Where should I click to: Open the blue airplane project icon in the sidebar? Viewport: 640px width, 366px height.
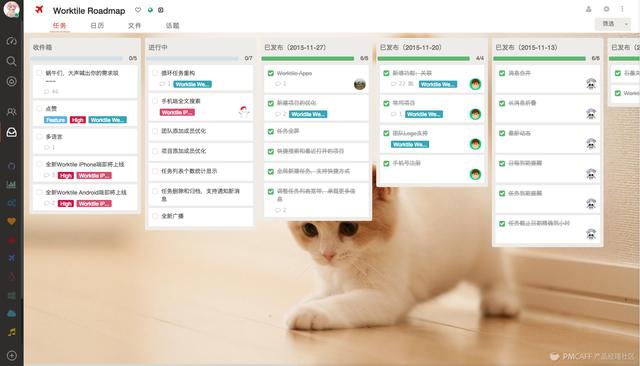(11, 258)
